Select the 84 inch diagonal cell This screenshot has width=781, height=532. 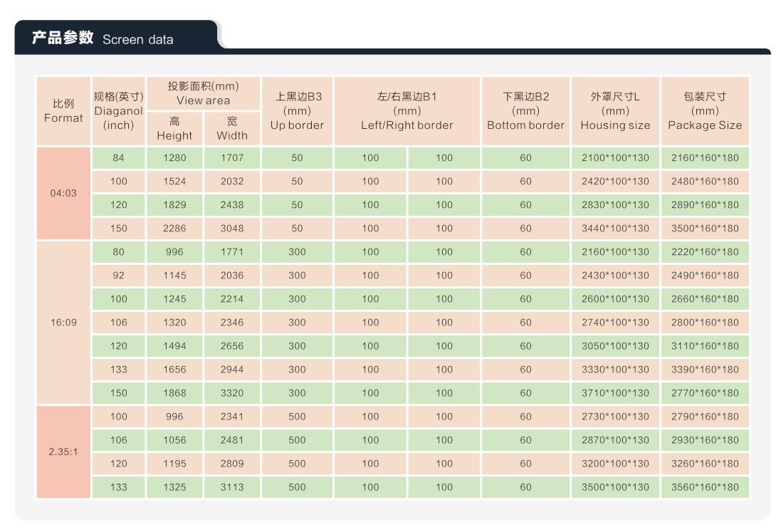coord(119,158)
